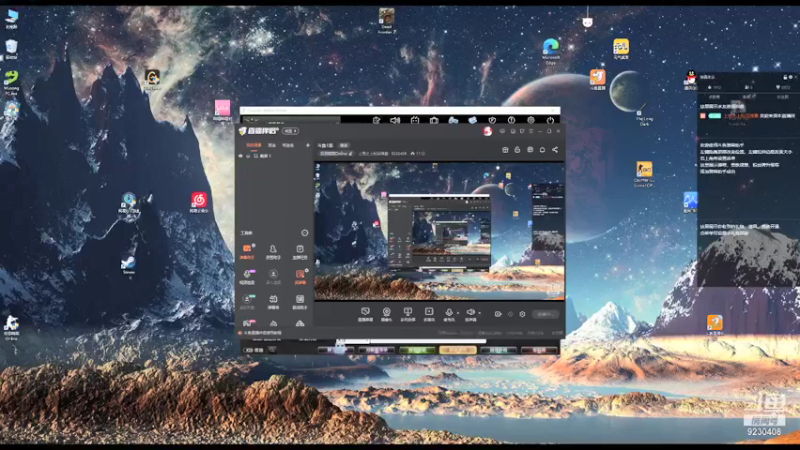
Task: Add a camera source below the preview
Action: click(387, 314)
